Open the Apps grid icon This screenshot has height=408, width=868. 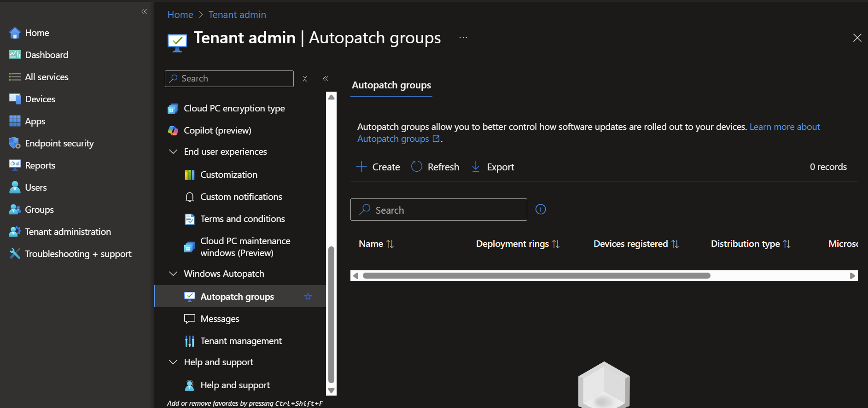coord(15,121)
